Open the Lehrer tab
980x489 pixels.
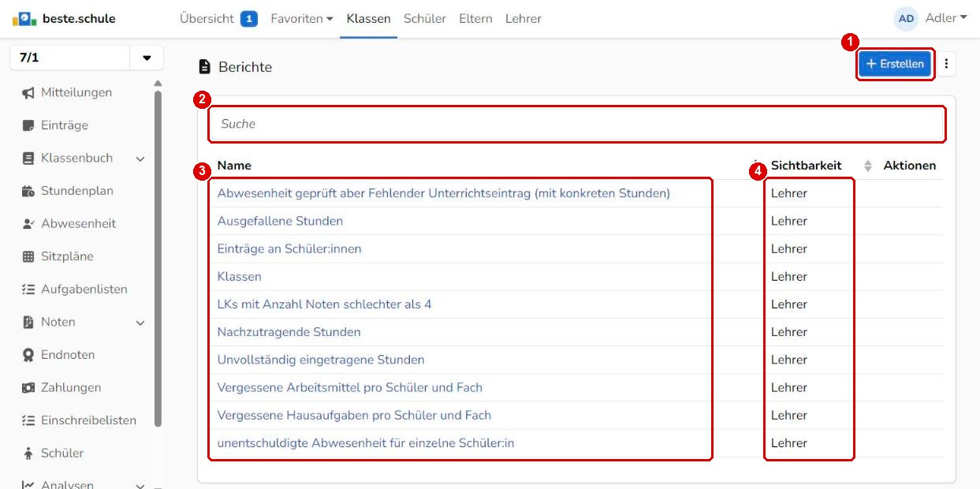tap(524, 18)
